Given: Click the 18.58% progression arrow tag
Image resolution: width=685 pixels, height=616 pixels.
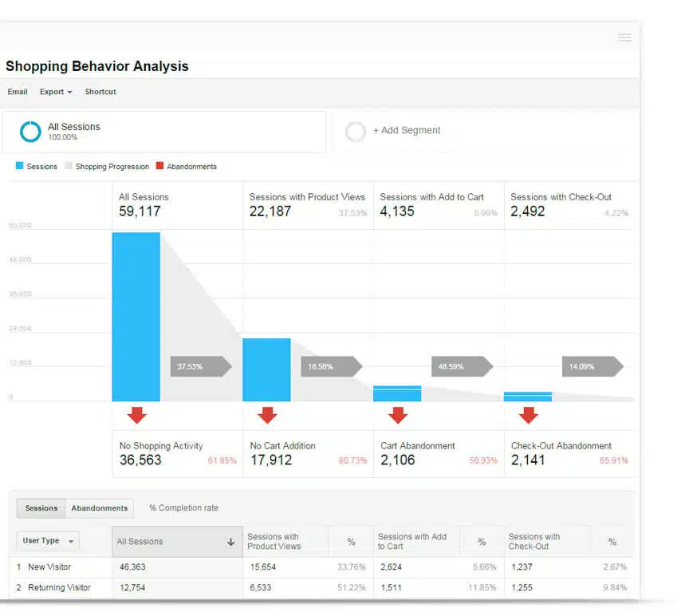Looking at the screenshot, I should tap(332, 366).
